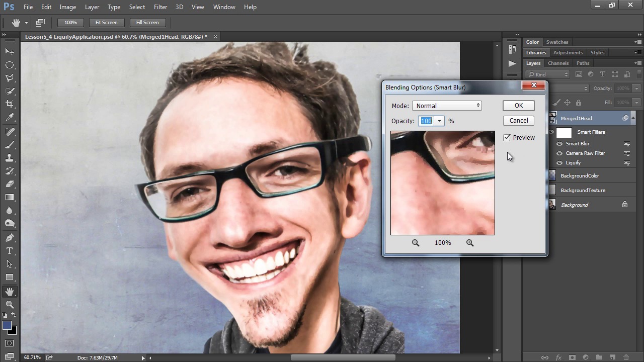Delete layer using the trash icon
The image size is (644, 362).
tap(626, 357)
